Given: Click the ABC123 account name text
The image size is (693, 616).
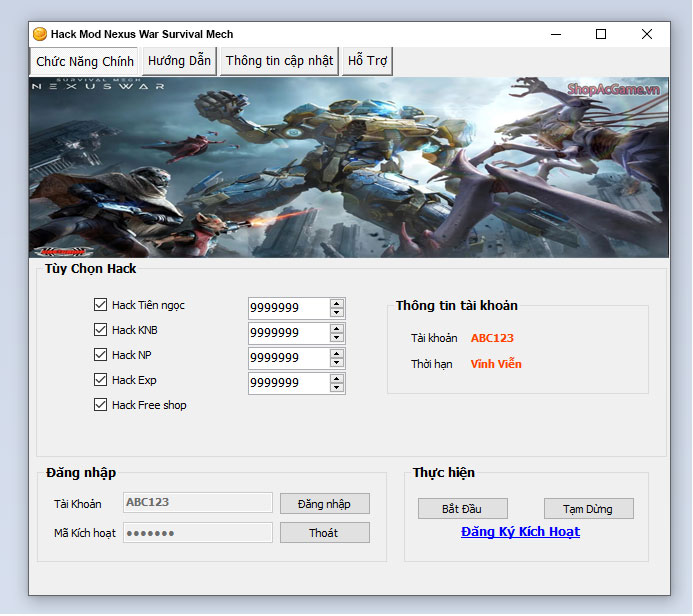Looking at the screenshot, I should 492,338.
